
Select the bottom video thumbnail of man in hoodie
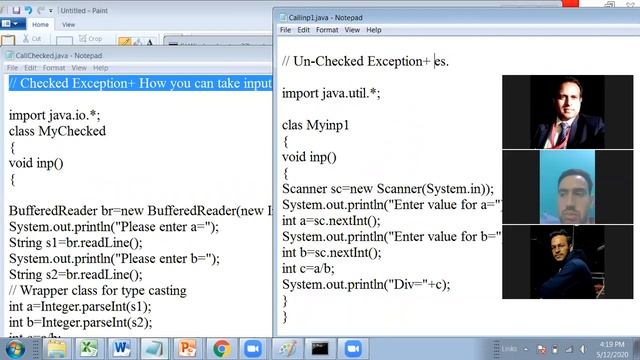[568, 262]
